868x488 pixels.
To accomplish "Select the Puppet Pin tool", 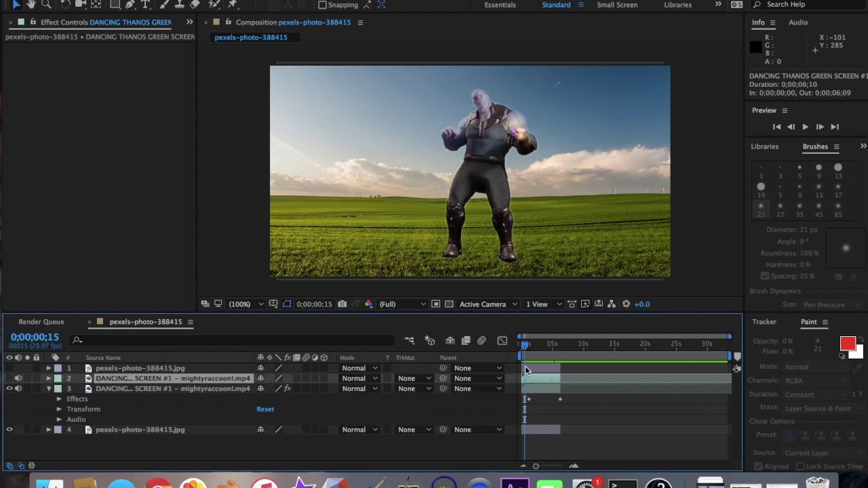I will tap(233, 4).
